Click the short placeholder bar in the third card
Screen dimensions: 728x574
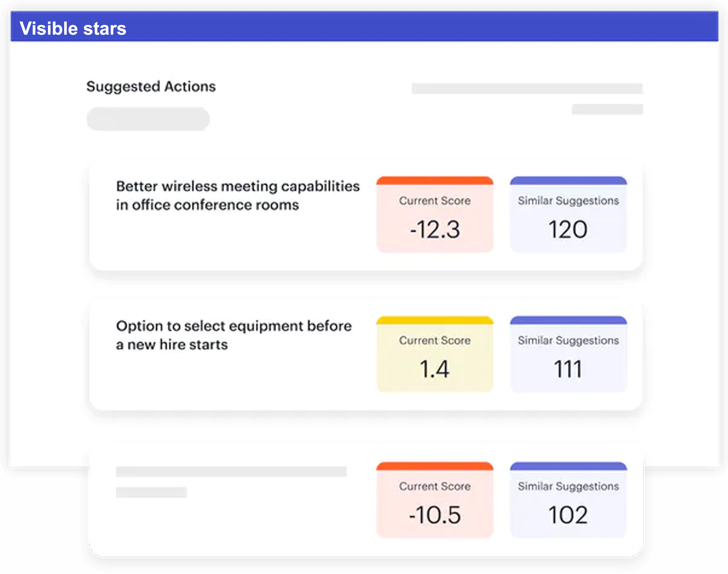151,492
